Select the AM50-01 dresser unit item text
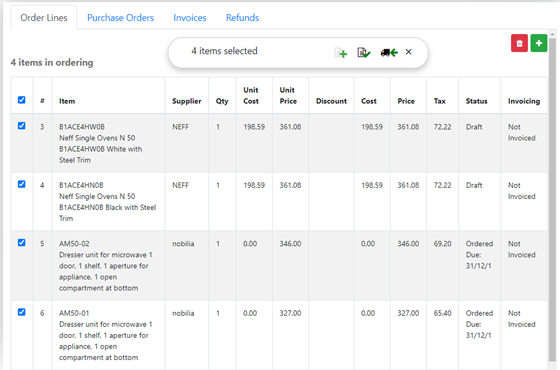The width and height of the screenshot is (560, 370). (x=106, y=335)
